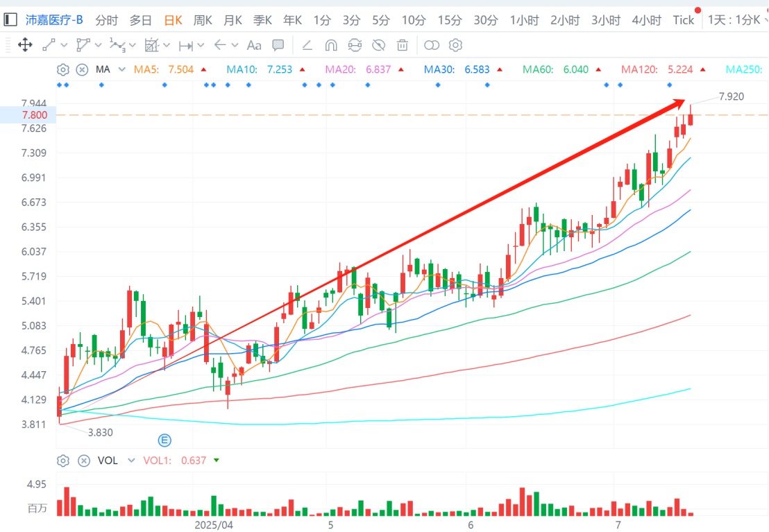Toggle the left sidebar panel icon
The width and height of the screenshot is (769, 532).
click(10, 19)
